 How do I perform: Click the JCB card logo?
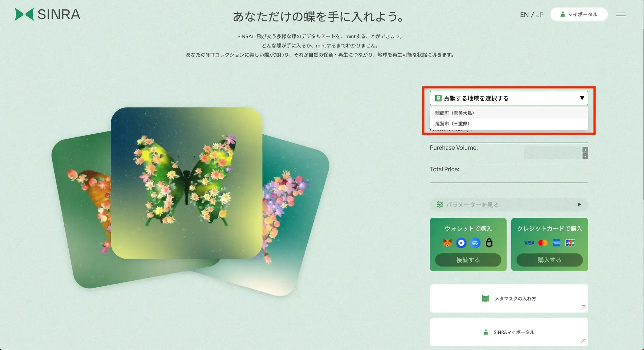[x=570, y=243]
